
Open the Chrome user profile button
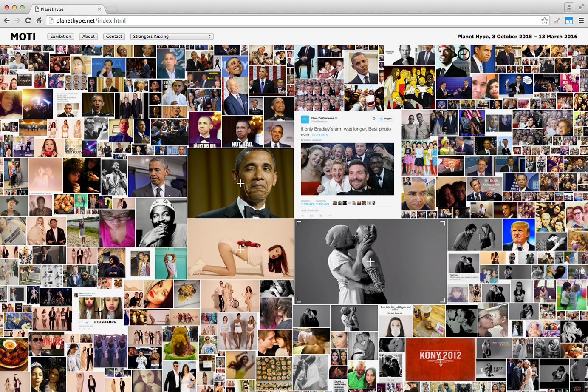[x=569, y=7]
